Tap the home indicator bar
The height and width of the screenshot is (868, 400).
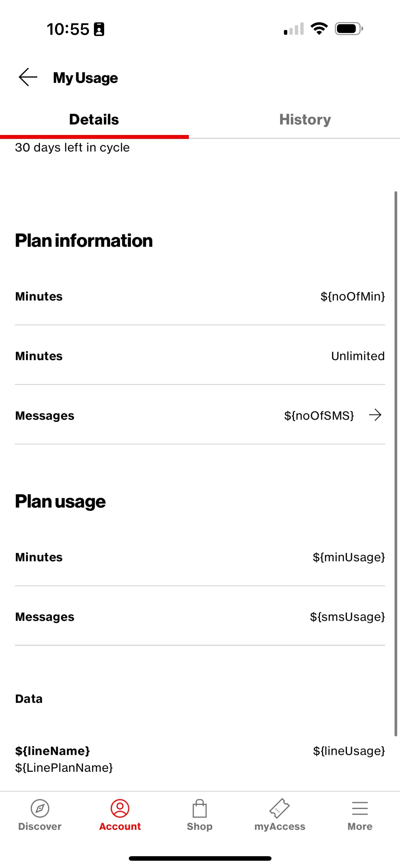pyautogui.click(x=200, y=858)
